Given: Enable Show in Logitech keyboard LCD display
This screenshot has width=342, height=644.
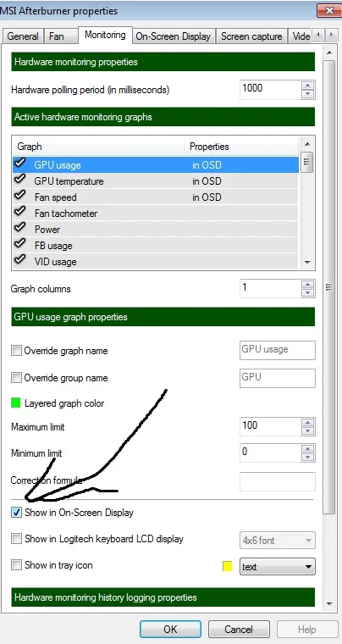Looking at the screenshot, I should [x=16, y=539].
